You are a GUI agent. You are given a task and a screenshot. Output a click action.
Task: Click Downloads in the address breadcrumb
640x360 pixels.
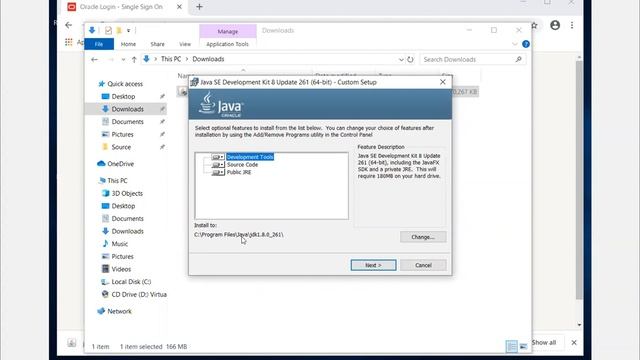coord(208,59)
